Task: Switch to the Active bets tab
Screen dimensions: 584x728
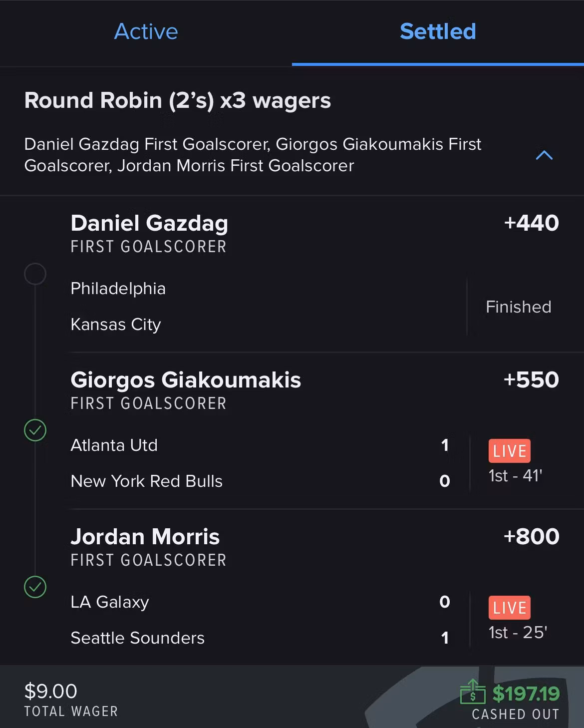Action: (146, 32)
